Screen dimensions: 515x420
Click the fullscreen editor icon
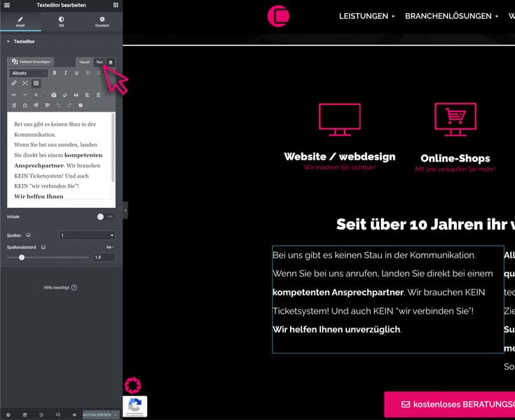point(25,83)
